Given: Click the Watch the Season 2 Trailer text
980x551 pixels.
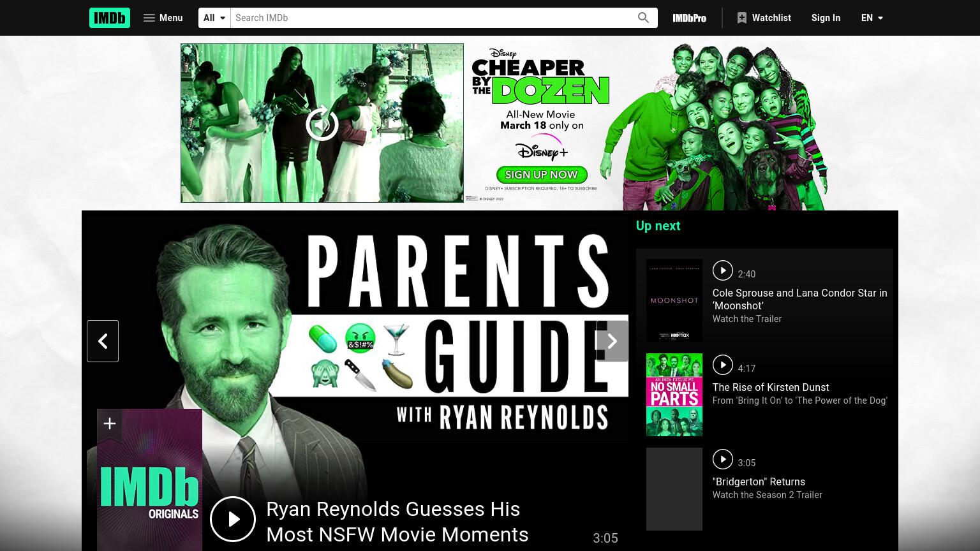Looking at the screenshot, I should 767,495.
